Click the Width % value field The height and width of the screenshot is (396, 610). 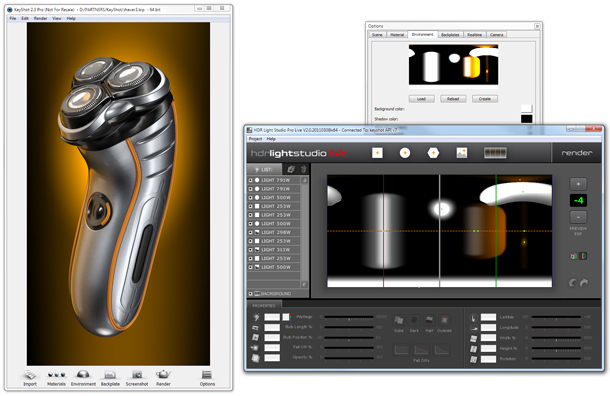click(x=488, y=338)
